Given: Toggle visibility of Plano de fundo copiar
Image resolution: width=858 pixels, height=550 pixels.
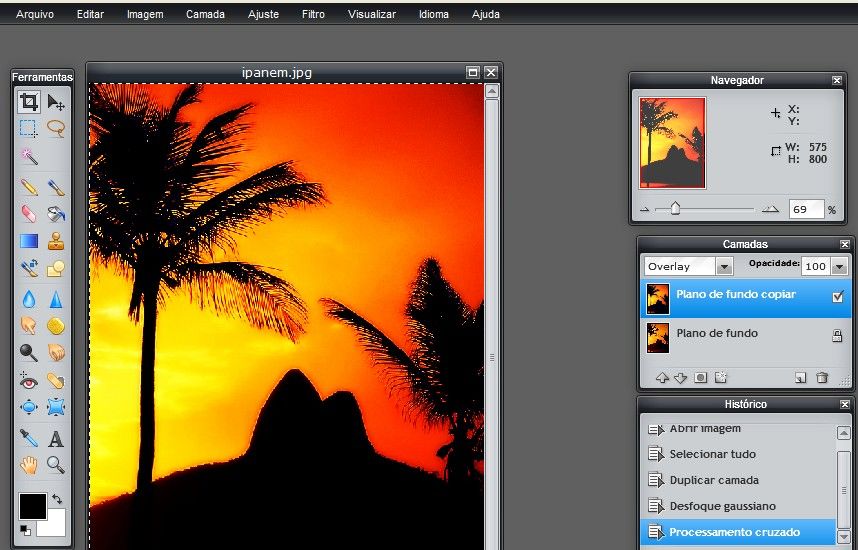Looking at the screenshot, I should (838, 296).
